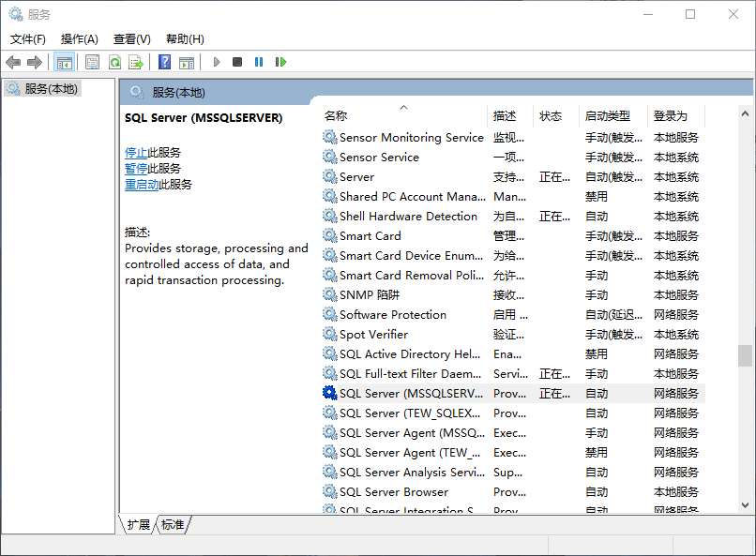Toggle the action pane toolbar icon
756x556 pixels.
[186, 62]
